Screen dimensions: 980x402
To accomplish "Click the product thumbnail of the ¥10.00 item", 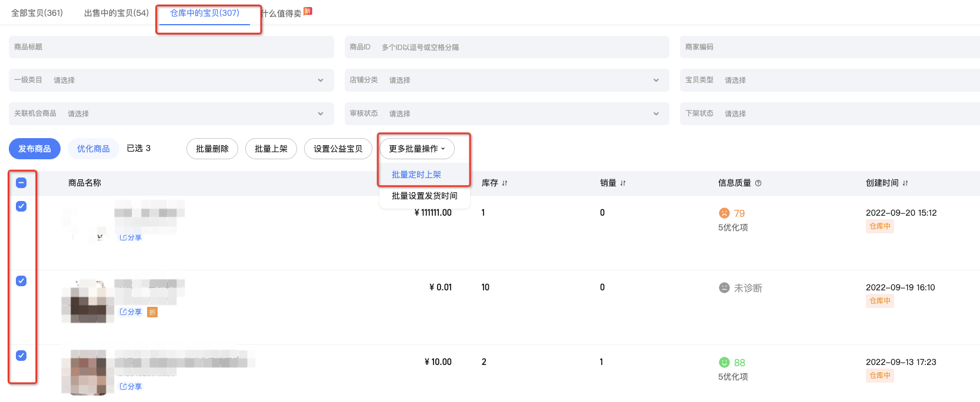I will pyautogui.click(x=88, y=373).
